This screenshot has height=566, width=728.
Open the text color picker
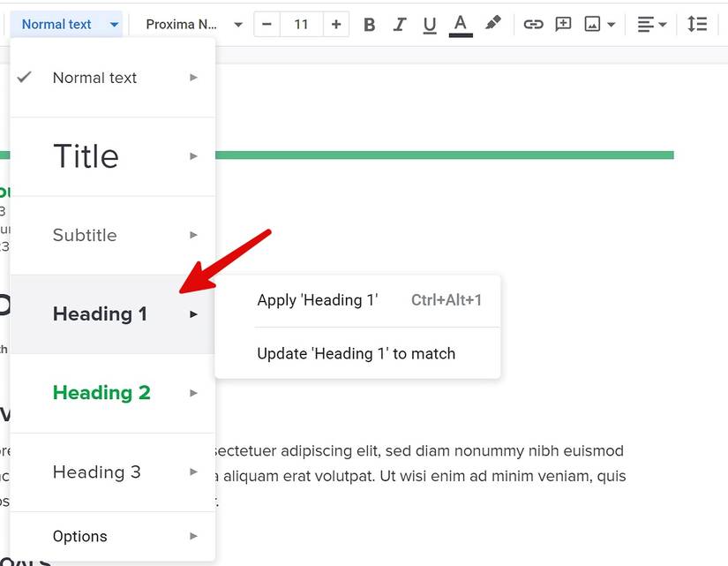[x=460, y=24]
